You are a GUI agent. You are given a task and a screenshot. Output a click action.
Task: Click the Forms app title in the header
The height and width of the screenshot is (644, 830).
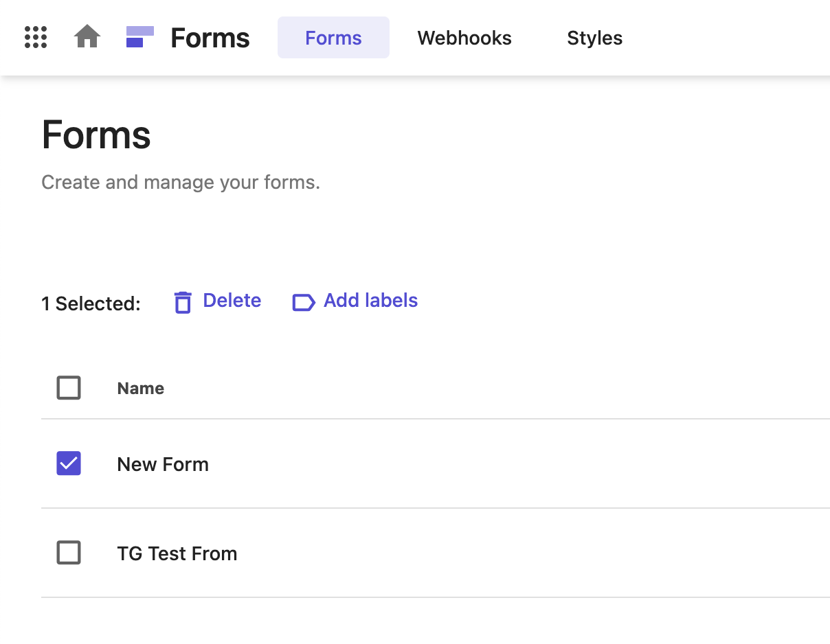[210, 38]
